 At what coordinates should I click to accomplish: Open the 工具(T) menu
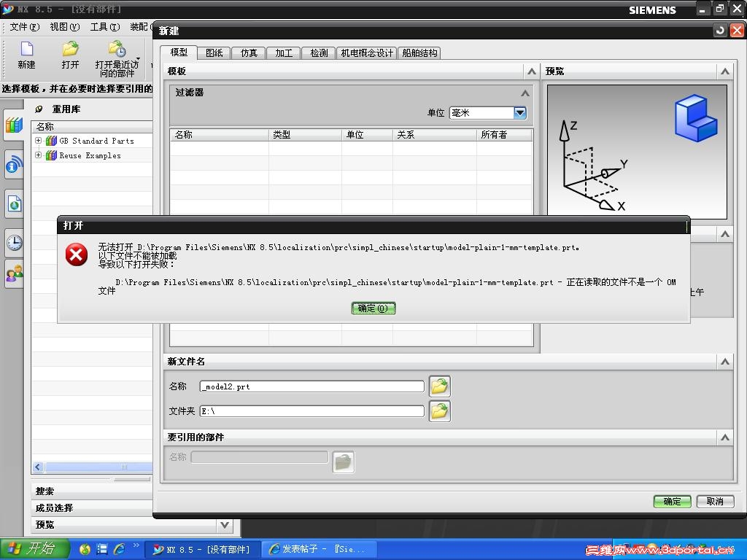(105, 27)
